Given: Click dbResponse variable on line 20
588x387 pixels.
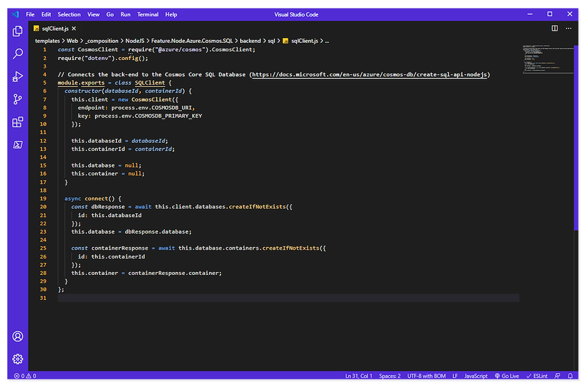Looking at the screenshot, I should [x=108, y=207].
